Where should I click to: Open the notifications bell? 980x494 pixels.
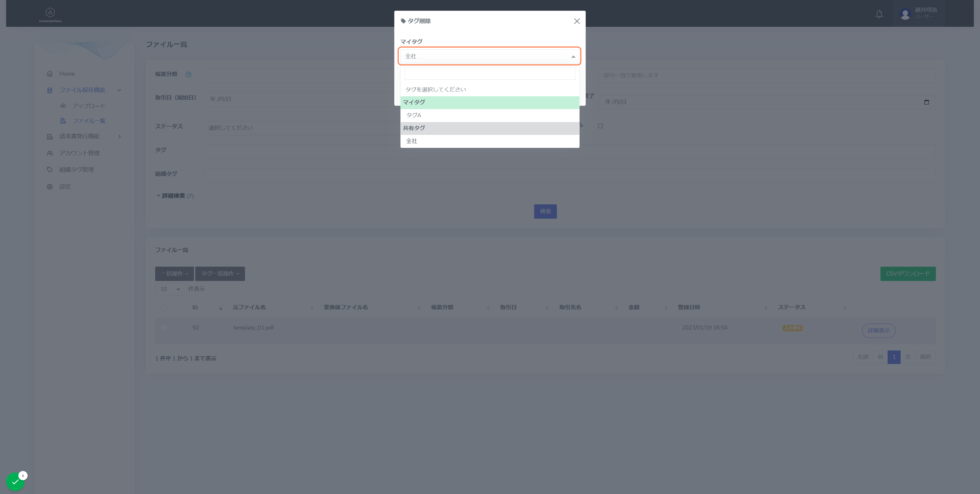[x=879, y=14]
